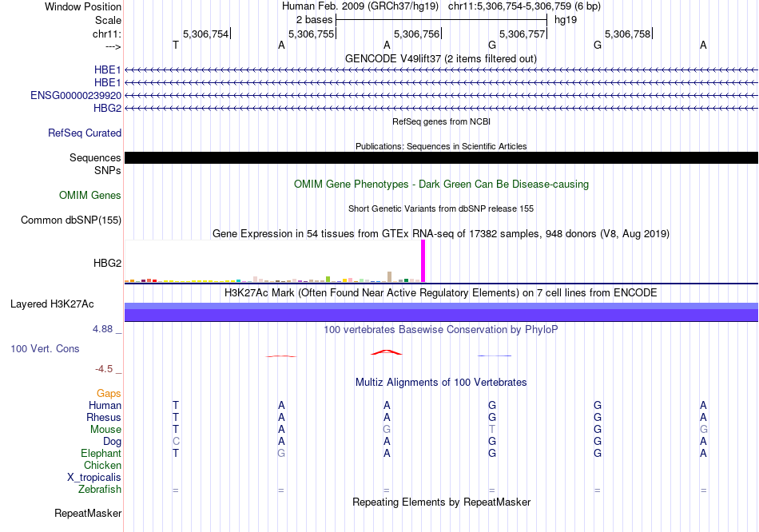This screenshot has width=759, height=532.
Task: Click the 2 bases scale bar label
Action: pyautogui.click(x=315, y=20)
